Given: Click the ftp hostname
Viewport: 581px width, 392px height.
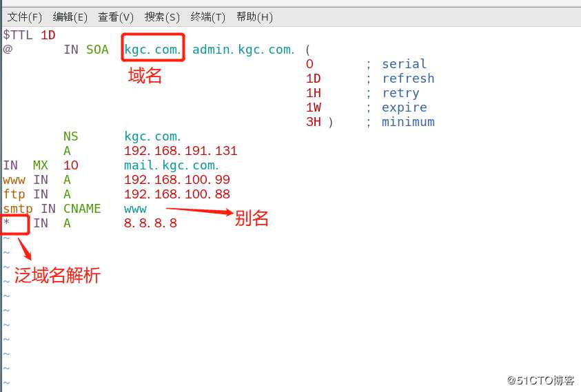Looking at the screenshot, I should click(14, 194).
